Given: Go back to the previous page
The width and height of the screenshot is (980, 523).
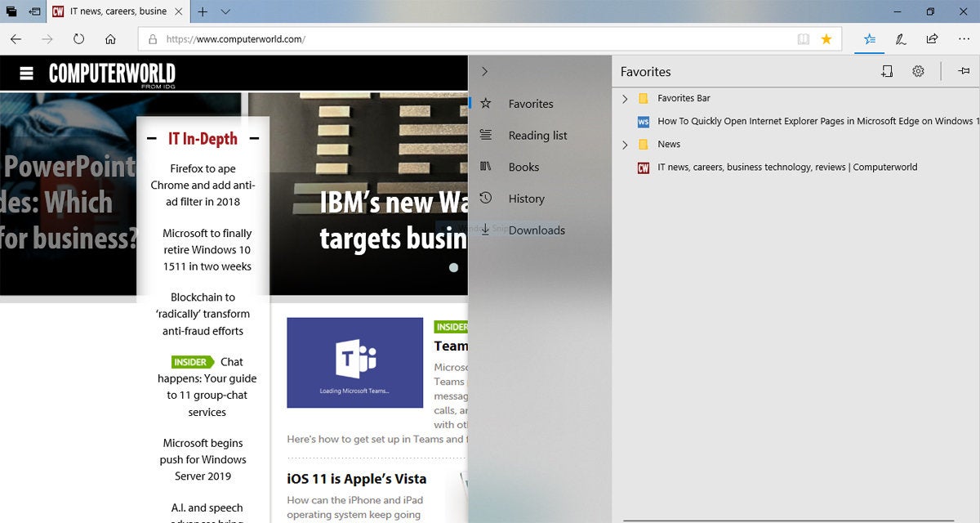Looking at the screenshot, I should pyautogui.click(x=16, y=38).
